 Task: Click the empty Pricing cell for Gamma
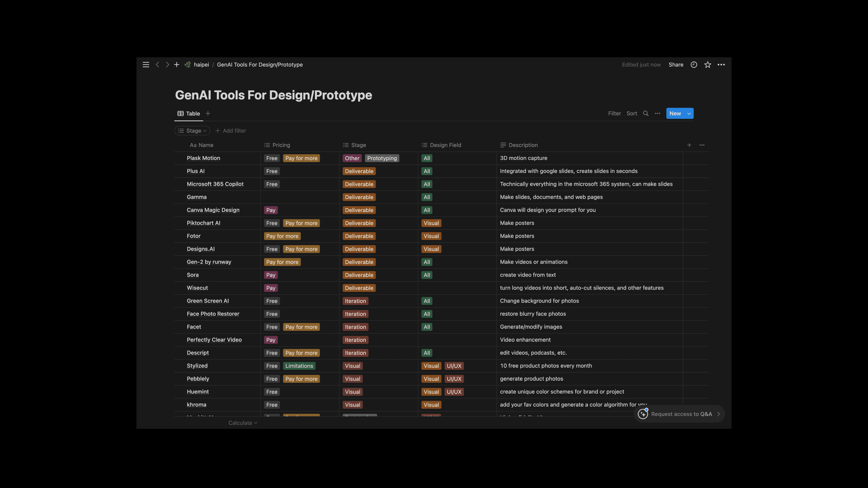(x=300, y=197)
